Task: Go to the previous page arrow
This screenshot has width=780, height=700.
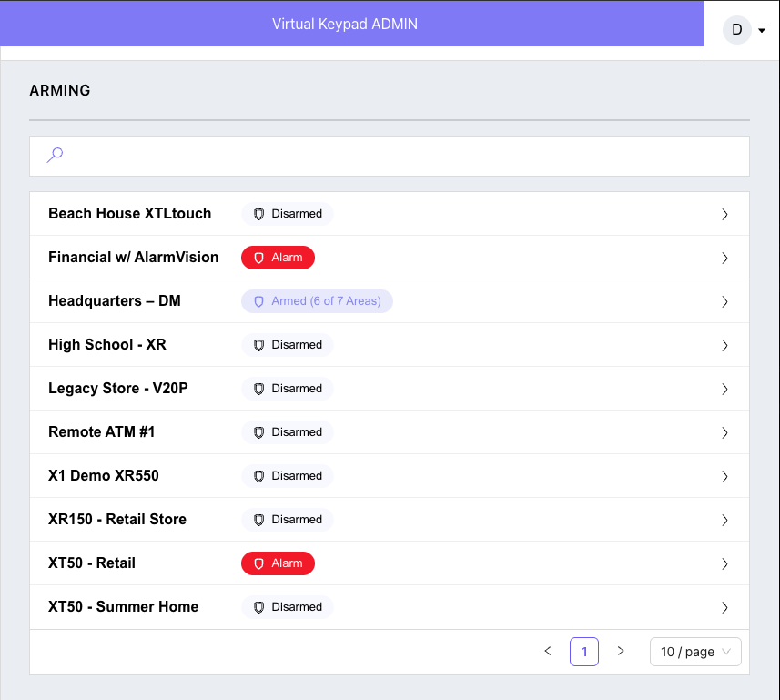Action: [548, 651]
